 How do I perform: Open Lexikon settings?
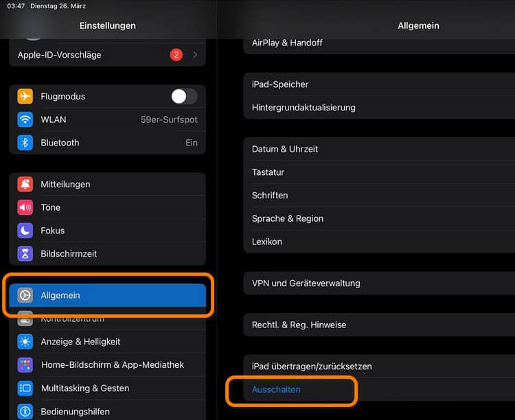coord(379,242)
